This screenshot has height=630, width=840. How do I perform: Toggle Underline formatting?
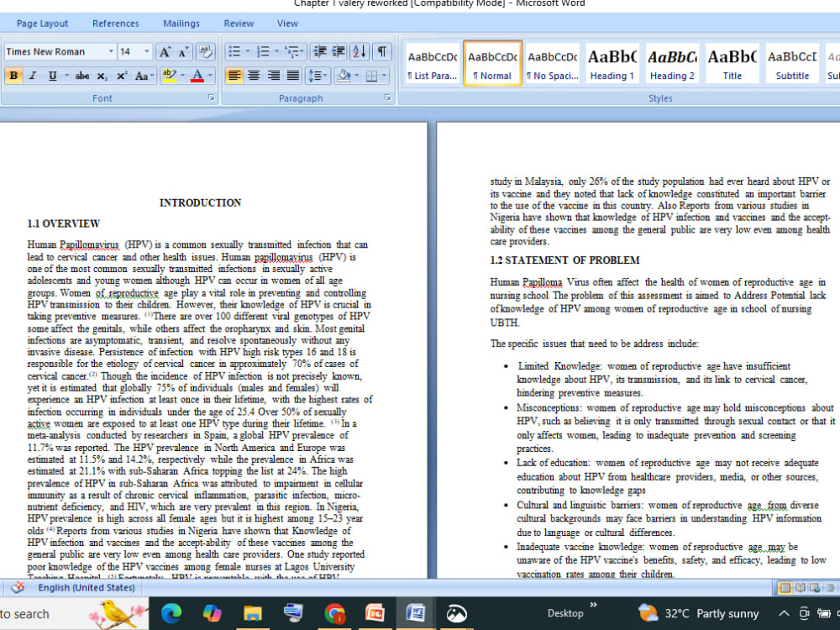click(x=52, y=76)
